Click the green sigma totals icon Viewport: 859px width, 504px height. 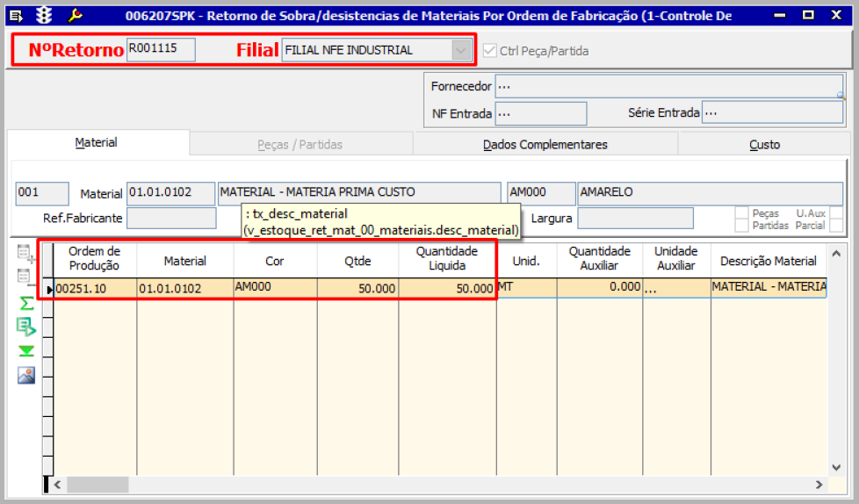26,303
